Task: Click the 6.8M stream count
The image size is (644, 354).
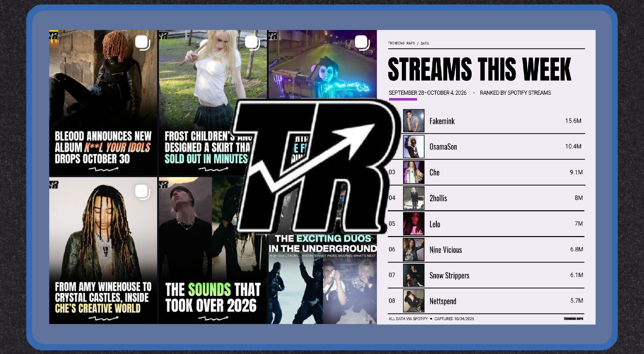Action: [x=577, y=249]
